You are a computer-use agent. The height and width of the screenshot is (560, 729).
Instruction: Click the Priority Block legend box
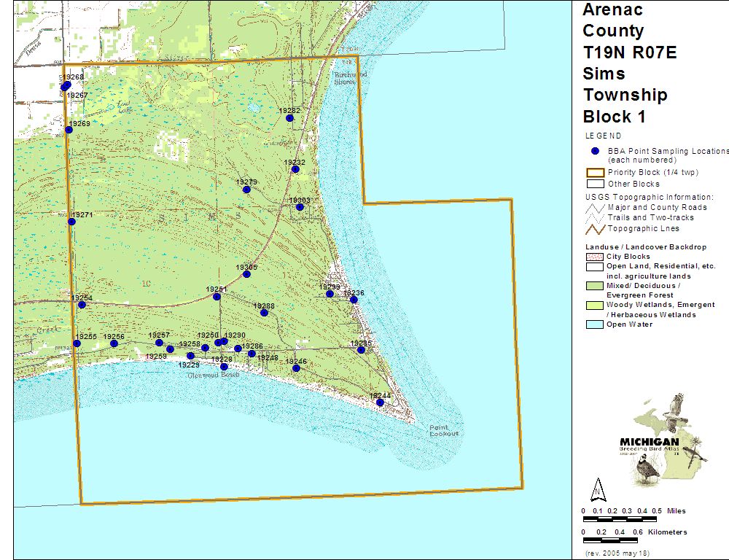pos(595,173)
